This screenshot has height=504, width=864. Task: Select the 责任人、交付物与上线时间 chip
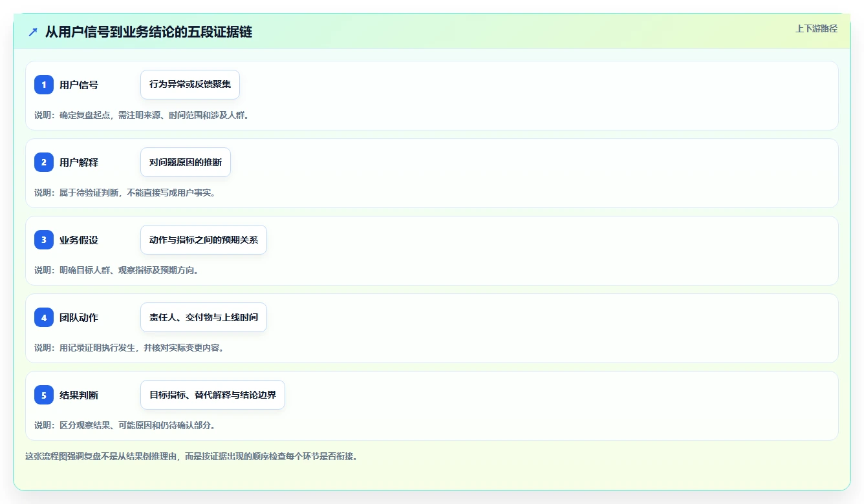point(204,317)
